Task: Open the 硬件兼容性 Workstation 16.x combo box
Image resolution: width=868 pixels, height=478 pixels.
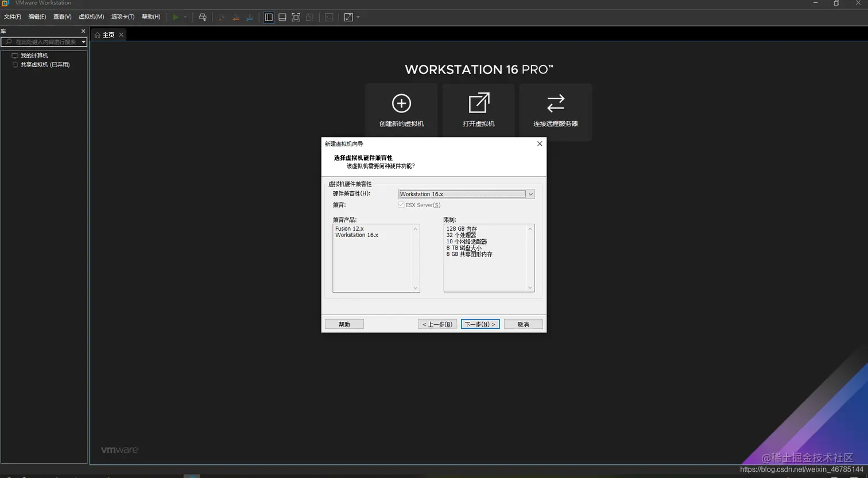Action: (467, 194)
